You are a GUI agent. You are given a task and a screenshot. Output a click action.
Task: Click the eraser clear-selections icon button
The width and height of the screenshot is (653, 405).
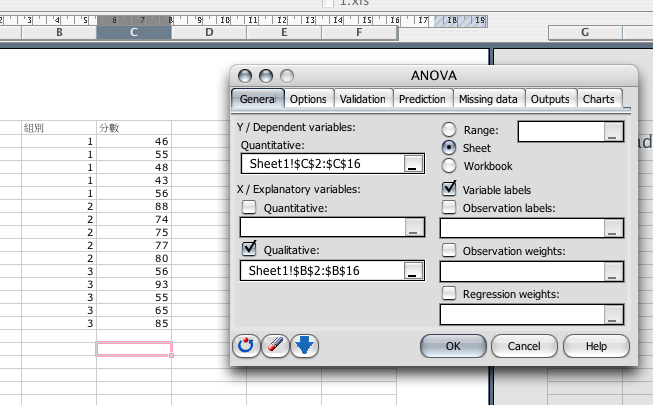(275, 346)
